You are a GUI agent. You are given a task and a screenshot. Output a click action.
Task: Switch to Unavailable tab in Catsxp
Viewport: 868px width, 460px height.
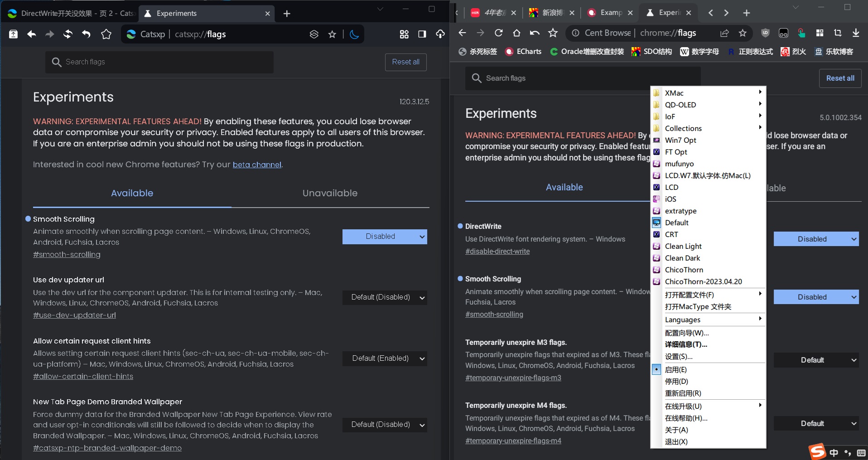(x=330, y=193)
